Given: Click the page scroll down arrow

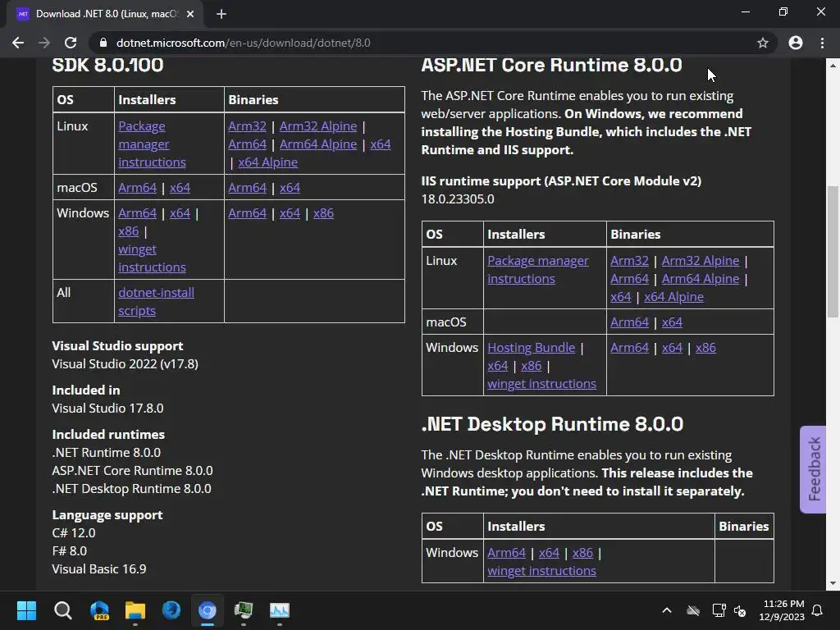Looking at the screenshot, I should [833, 583].
